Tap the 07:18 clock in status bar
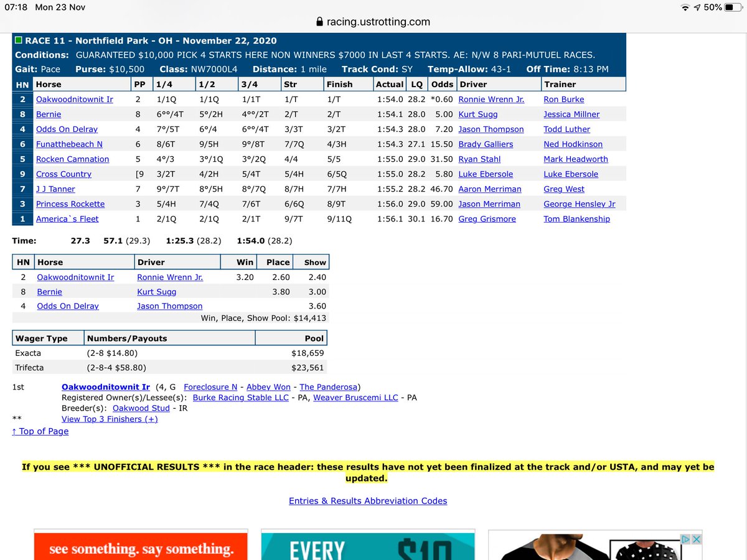Screen dimensions: 747x560 16,7
